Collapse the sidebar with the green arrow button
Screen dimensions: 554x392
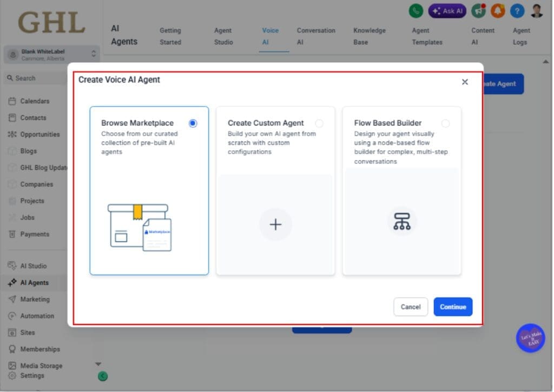[x=102, y=376]
